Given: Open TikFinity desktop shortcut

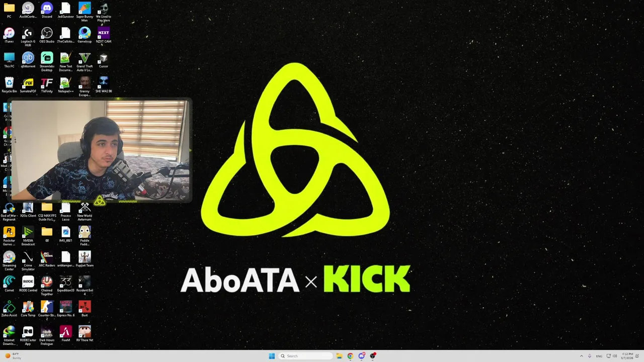Looking at the screenshot, I should (x=47, y=84).
